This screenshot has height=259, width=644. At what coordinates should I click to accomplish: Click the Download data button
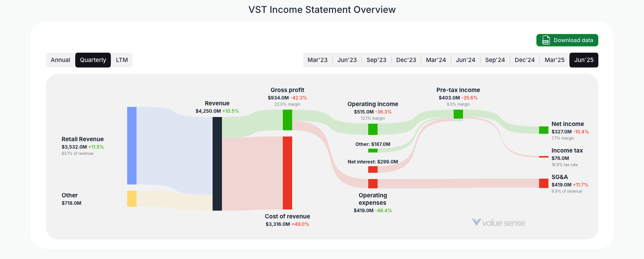[x=567, y=40]
